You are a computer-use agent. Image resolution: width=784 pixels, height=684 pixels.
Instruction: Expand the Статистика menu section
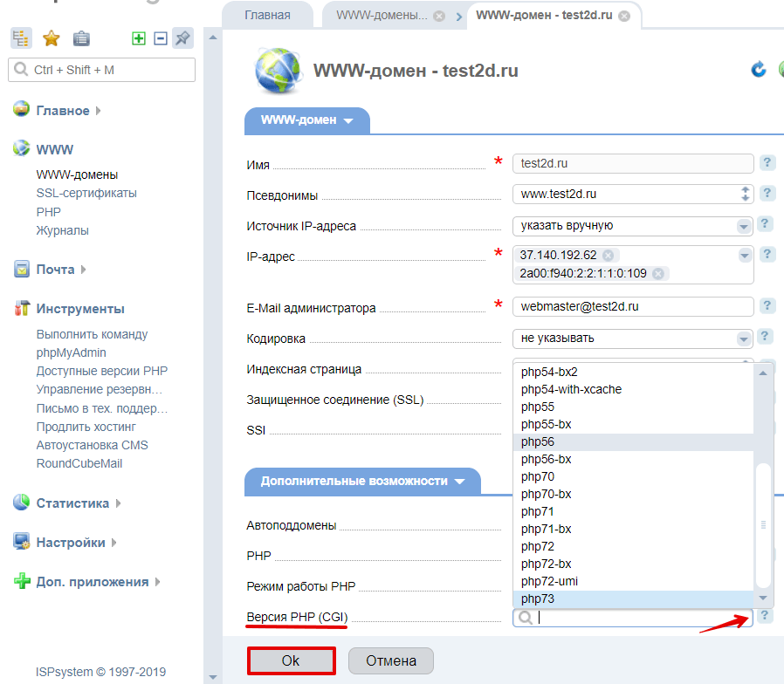118,503
